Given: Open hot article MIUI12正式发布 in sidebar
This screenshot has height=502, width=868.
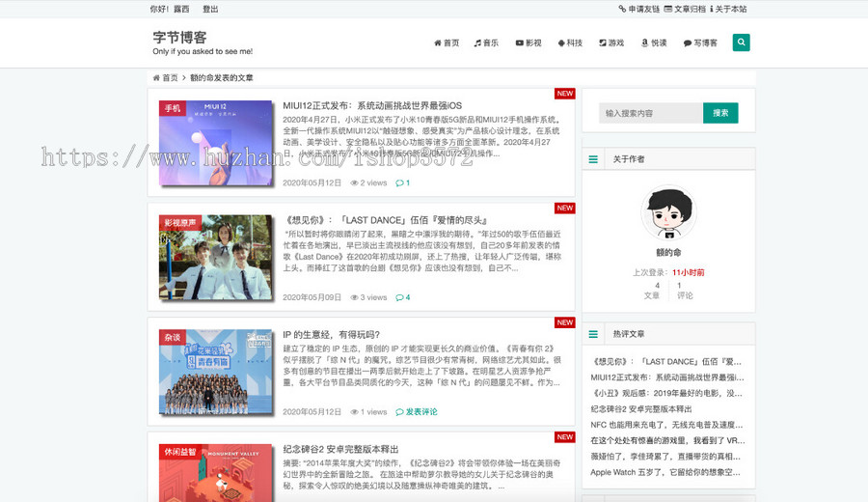Looking at the screenshot, I should click(667, 377).
